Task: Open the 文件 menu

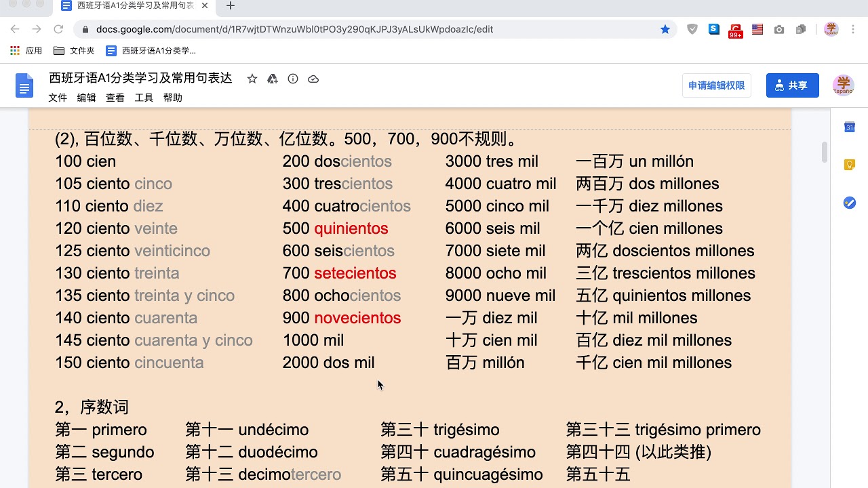Action: pyautogui.click(x=58, y=98)
